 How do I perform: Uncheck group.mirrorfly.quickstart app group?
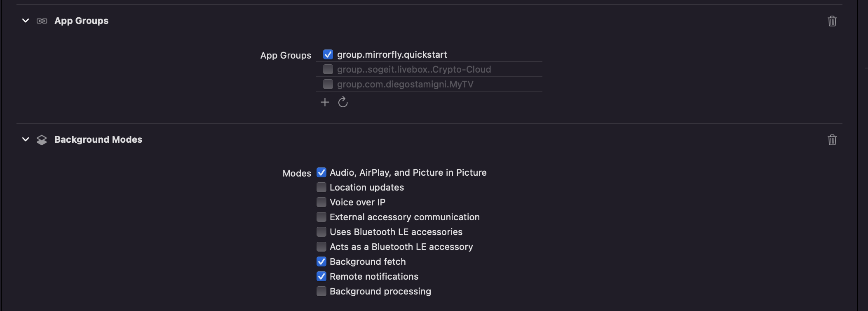click(x=328, y=54)
